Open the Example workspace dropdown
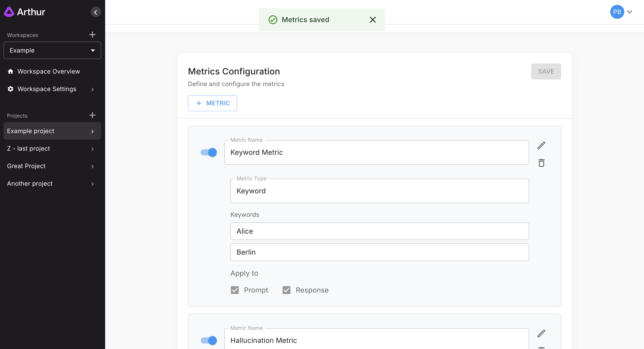 (52, 50)
